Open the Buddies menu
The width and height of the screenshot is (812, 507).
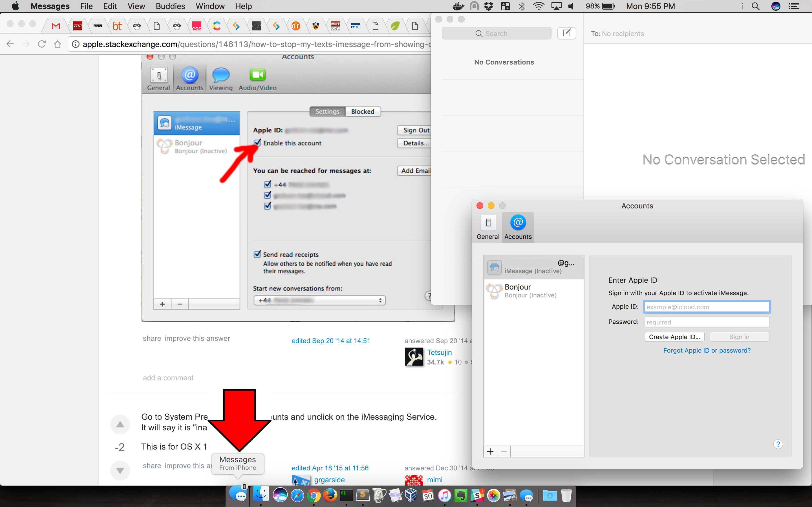click(170, 6)
